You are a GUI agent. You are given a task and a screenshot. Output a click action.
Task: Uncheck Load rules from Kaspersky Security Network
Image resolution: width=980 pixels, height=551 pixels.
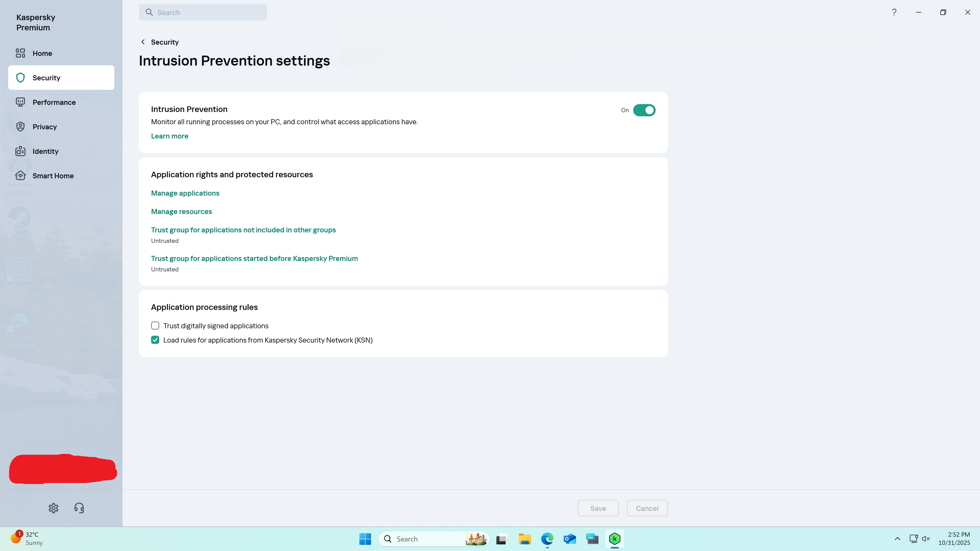click(x=155, y=340)
